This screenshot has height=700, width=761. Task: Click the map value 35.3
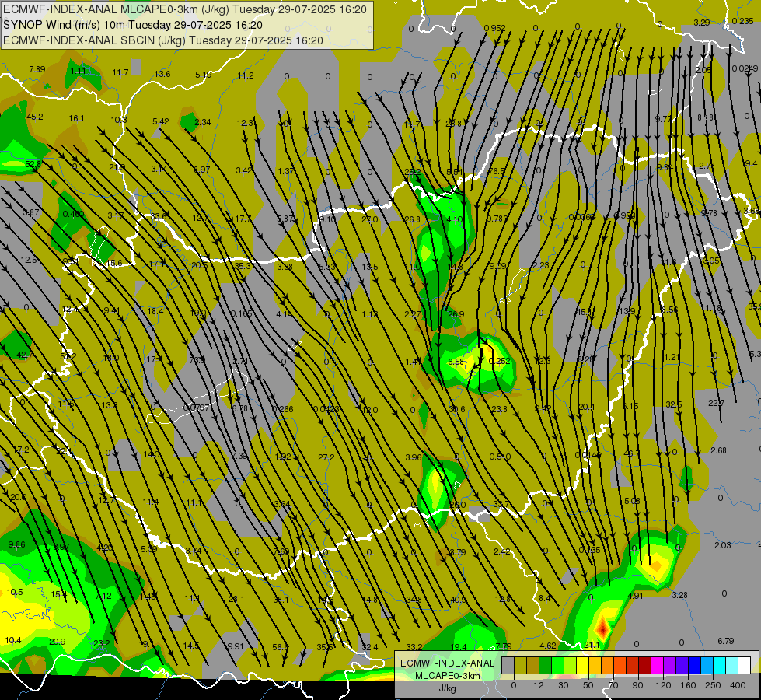243,266
